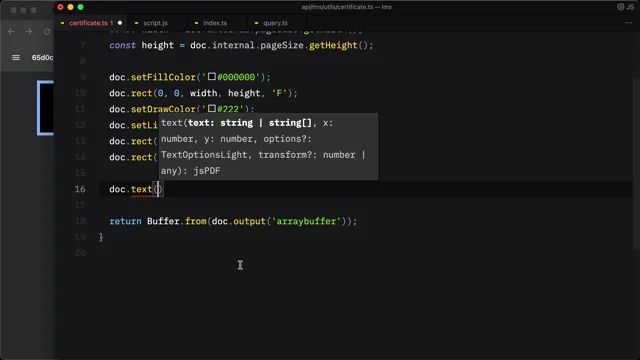Reload the page in the browser window
Image resolution: width=640 pixels, height=360 pixels.
47,31
